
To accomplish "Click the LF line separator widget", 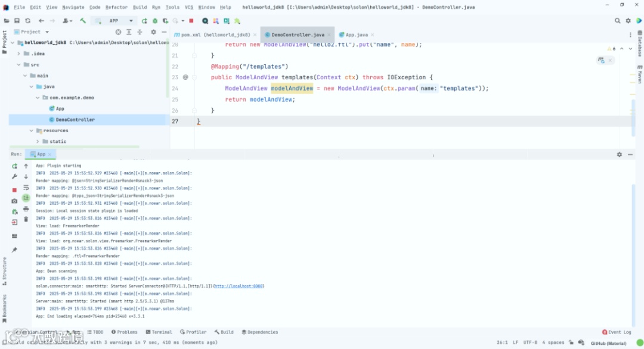I will pyautogui.click(x=515, y=343).
